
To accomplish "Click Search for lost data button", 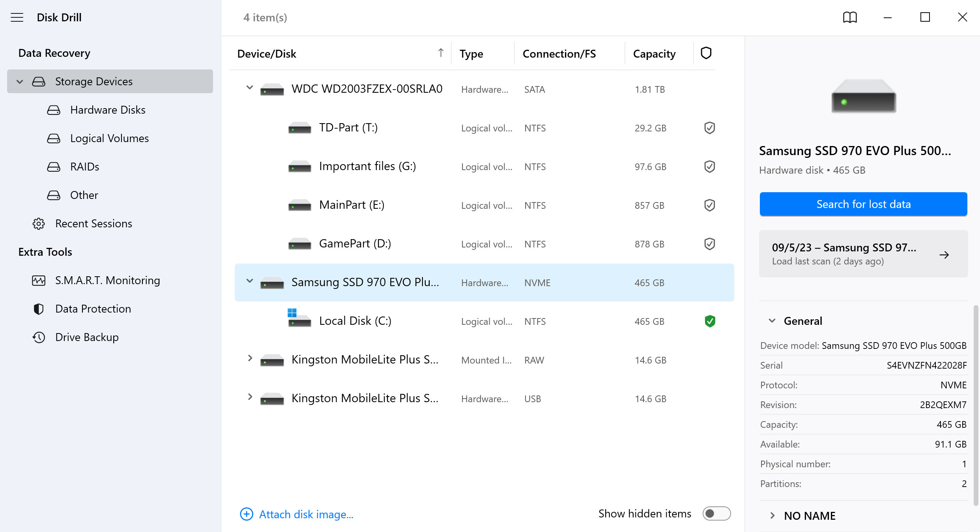I will (x=863, y=204).
